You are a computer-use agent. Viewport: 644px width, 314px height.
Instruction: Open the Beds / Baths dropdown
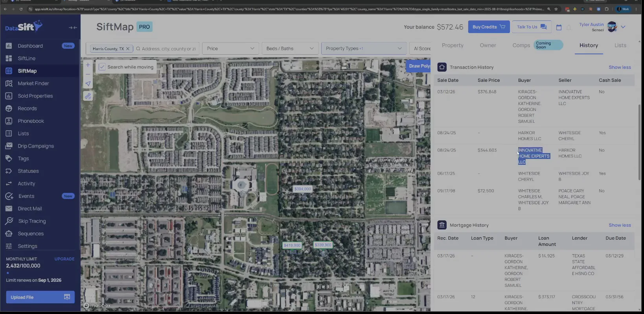tap(290, 48)
